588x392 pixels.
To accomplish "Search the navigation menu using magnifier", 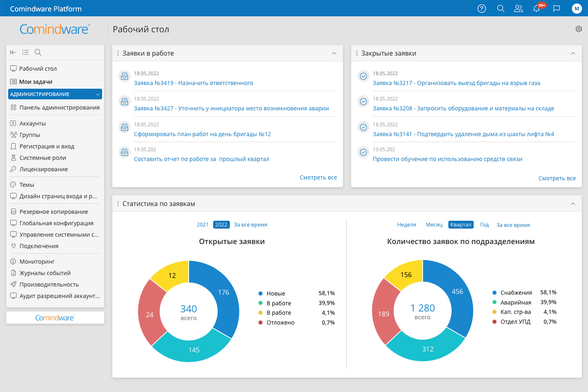I will click(38, 52).
